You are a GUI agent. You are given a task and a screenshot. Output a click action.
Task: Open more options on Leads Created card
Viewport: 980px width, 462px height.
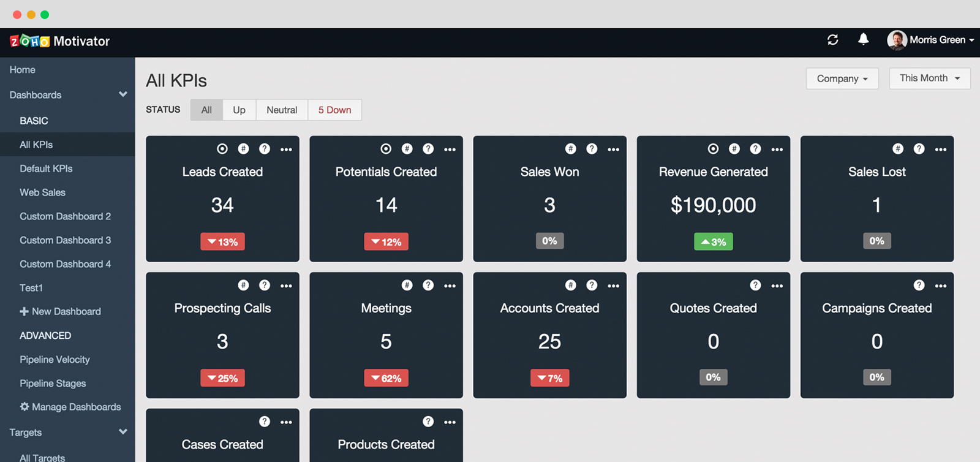pyautogui.click(x=286, y=150)
